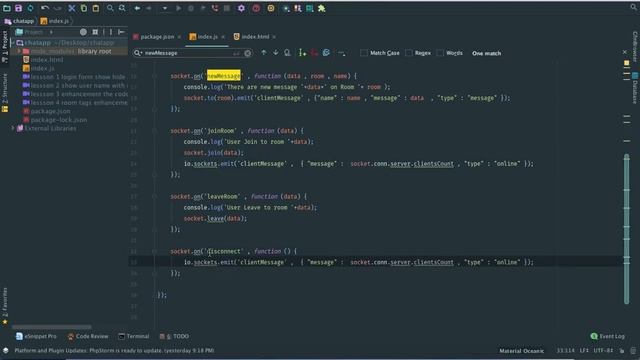Click the Search Everywhere magnifier at top right
This screenshot has width=640, height=360.
pyautogui.click(x=633, y=7)
